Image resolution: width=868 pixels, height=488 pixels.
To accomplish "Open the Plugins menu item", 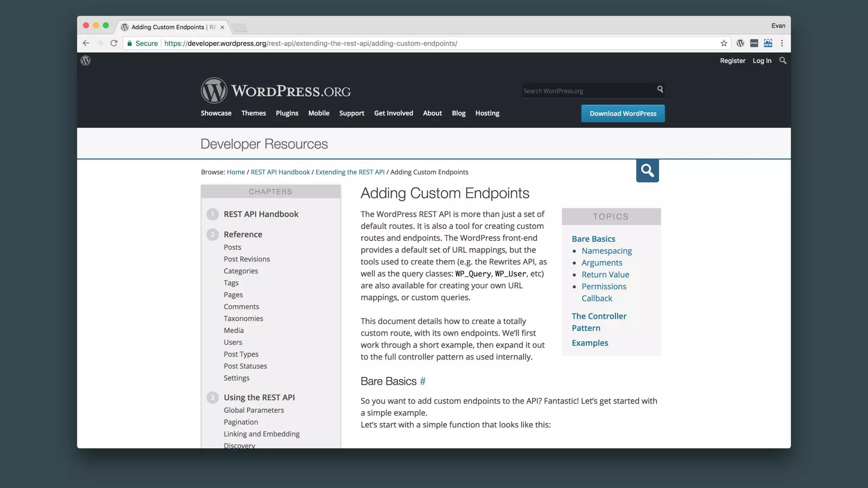I will (x=287, y=113).
